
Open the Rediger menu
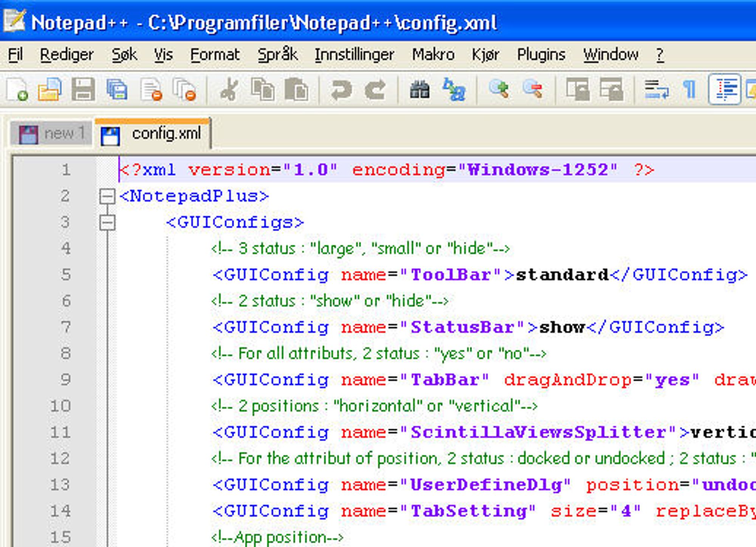[x=67, y=55]
